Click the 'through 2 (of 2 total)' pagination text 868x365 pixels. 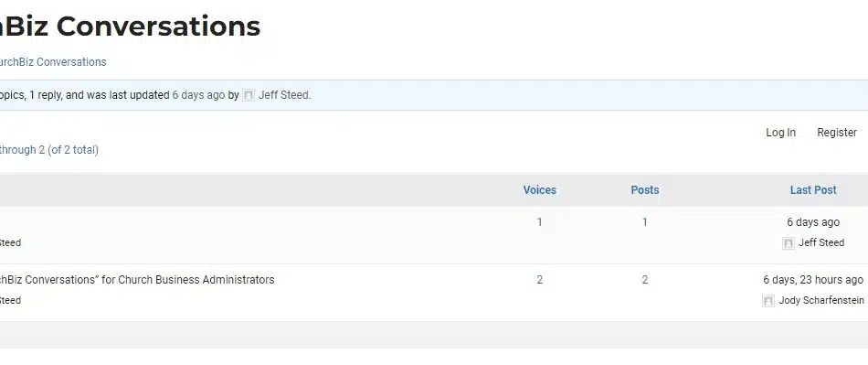tap(49, 150)
